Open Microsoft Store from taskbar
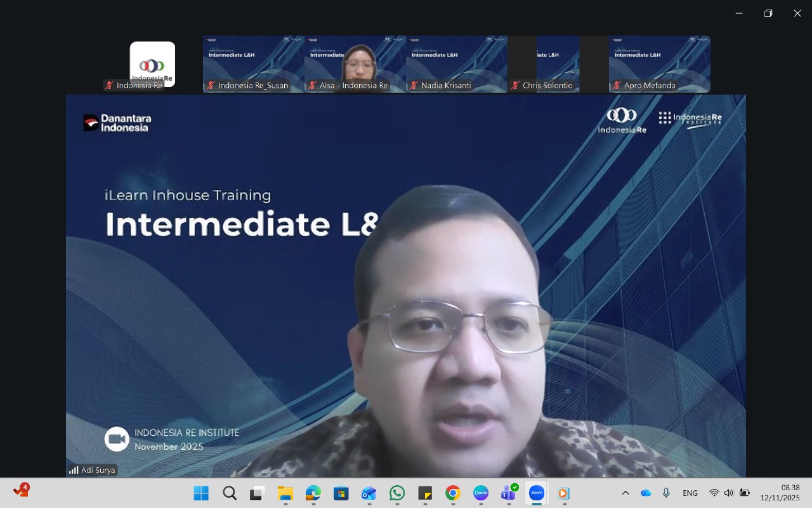The image size is (812, 508). click(x=341, y=493)
